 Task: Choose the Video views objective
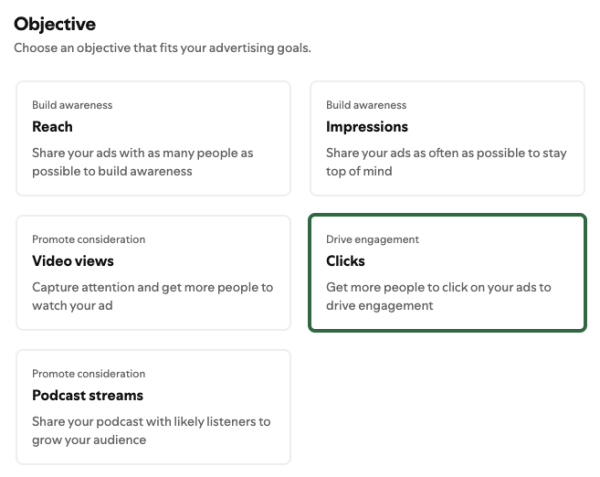point(153,272)
